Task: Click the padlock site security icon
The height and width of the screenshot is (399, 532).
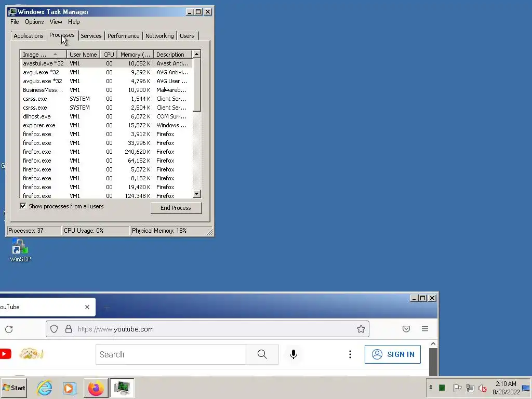Action: (x=68, y=329)
